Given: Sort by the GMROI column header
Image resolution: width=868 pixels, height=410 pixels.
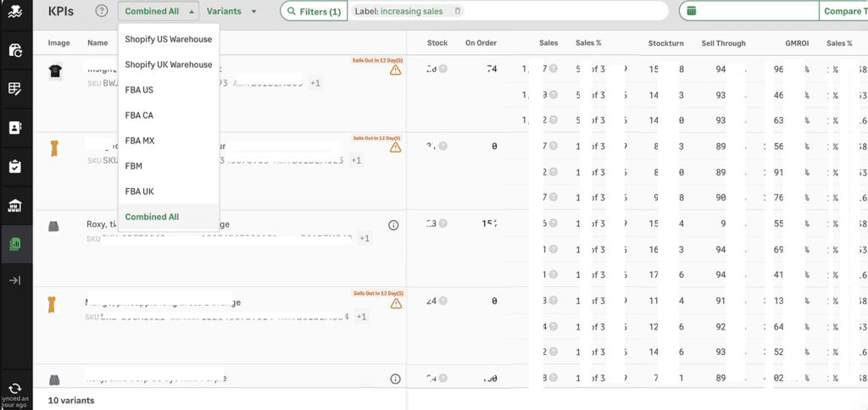Looking at the screenshot, I should (x=797, y=43).
